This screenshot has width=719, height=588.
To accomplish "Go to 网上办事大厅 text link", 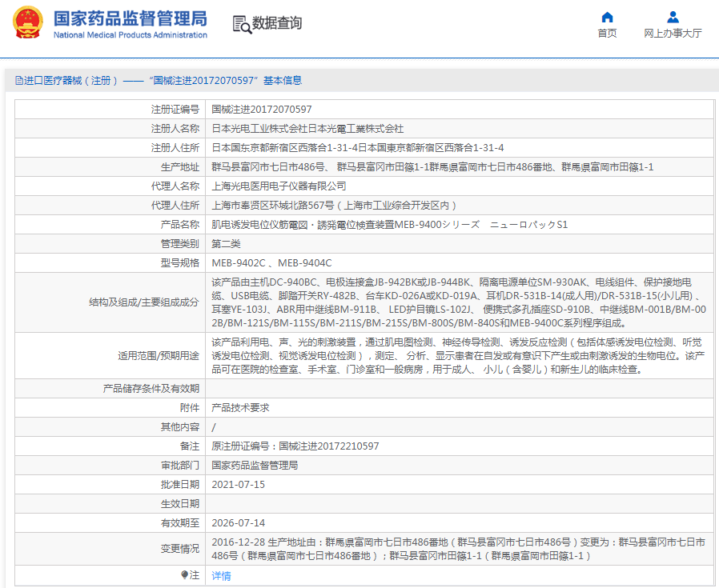I will pos(673,34).
